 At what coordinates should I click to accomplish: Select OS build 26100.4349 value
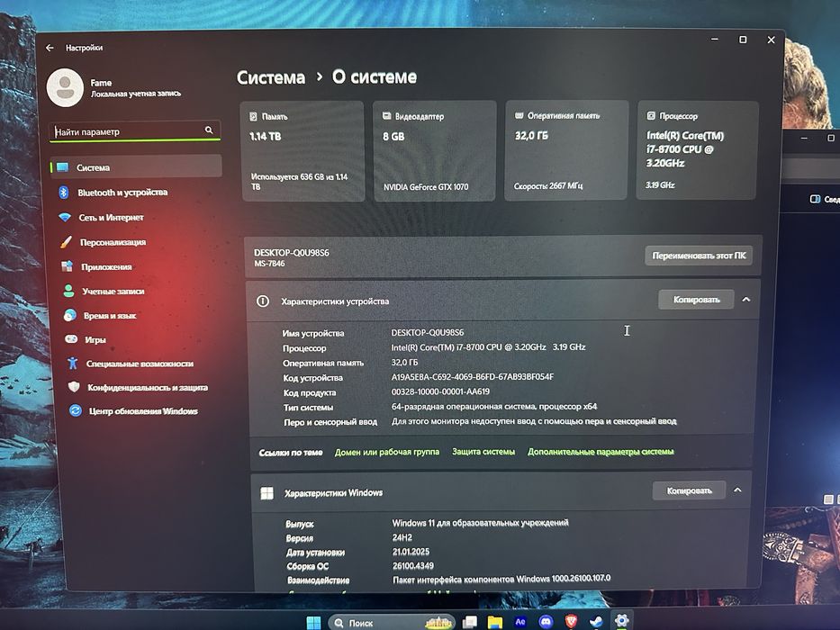point(413,566)
